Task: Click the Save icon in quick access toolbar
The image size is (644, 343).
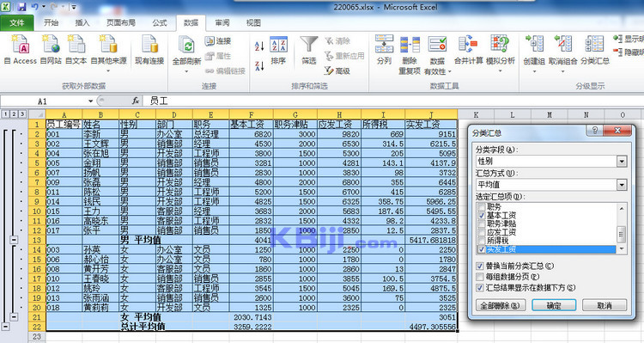Action: point(21,7)
